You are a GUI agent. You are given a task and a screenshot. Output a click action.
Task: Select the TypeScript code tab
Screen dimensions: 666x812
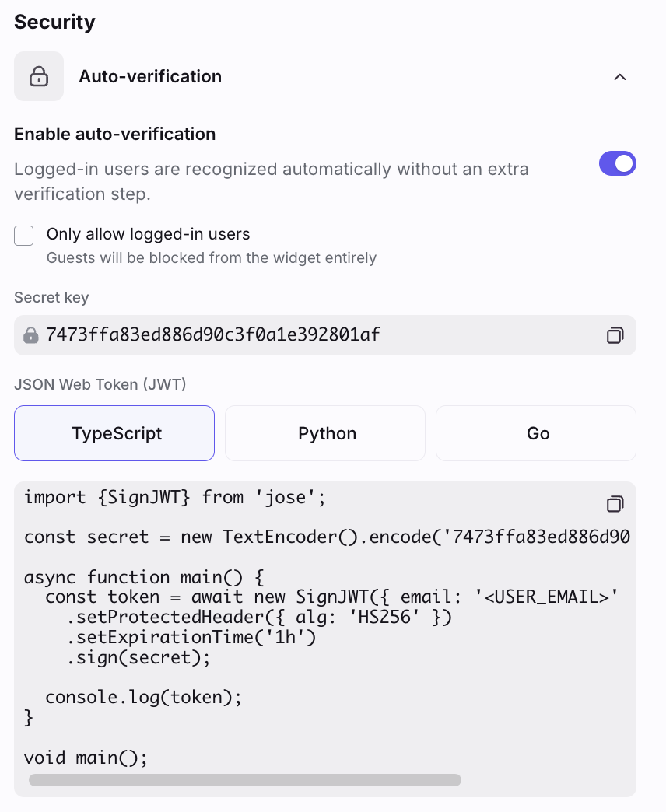coord(114,433)
